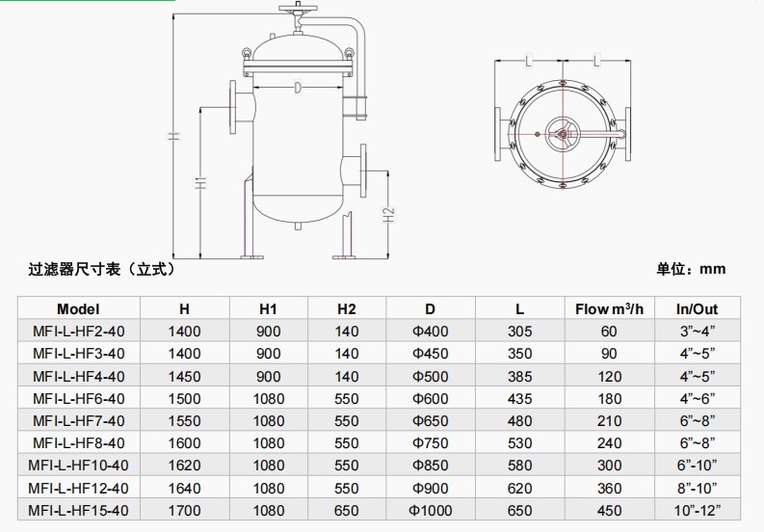
Task: Select the H1 column header
Action: (268, 309)
